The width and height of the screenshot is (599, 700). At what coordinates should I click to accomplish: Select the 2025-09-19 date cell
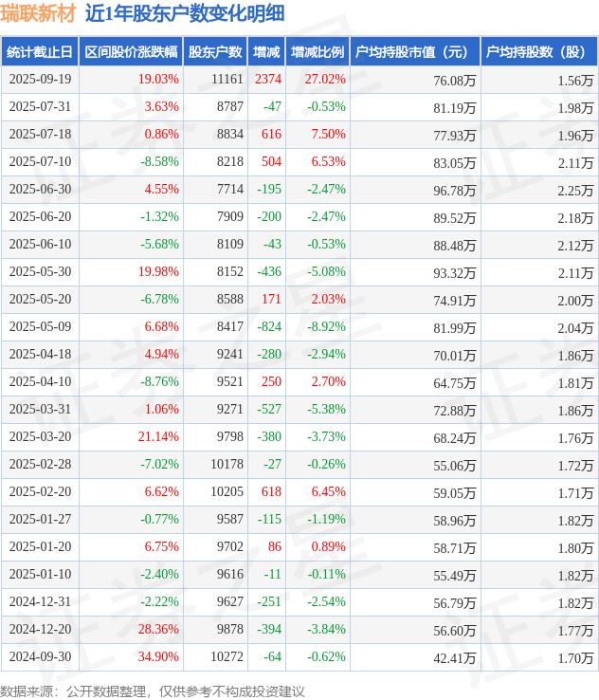tap(40, 80)
